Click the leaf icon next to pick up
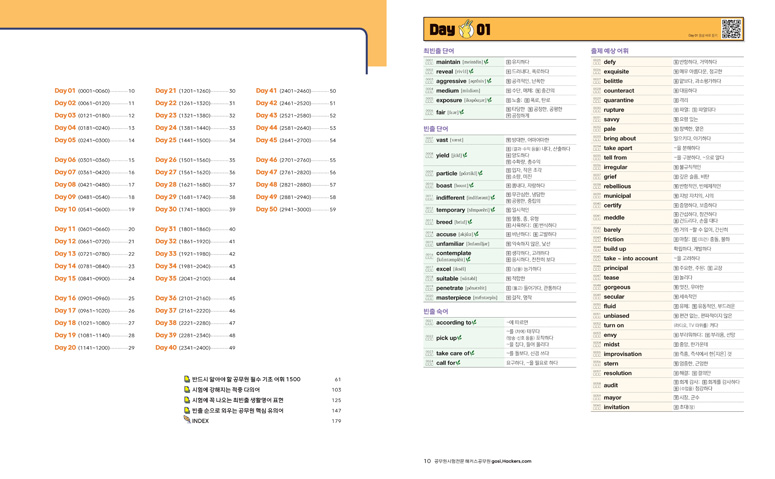 tap(459, 338)
